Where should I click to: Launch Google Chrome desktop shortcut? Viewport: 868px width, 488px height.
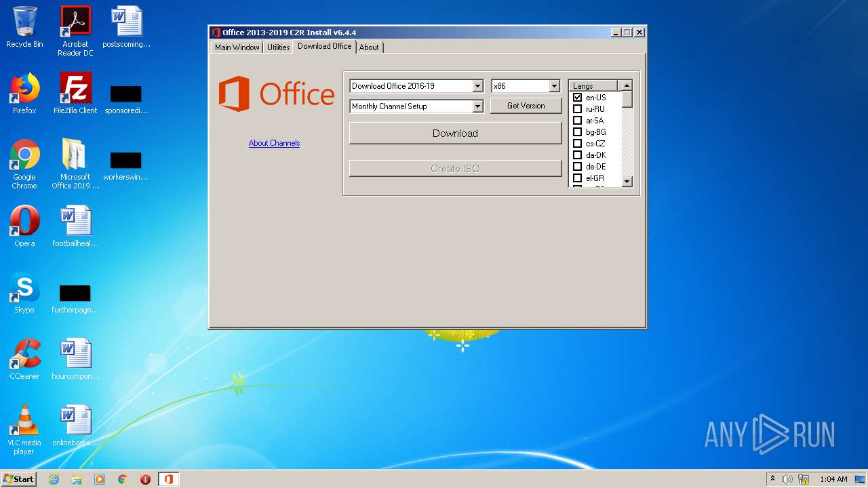tap(24, 164)
